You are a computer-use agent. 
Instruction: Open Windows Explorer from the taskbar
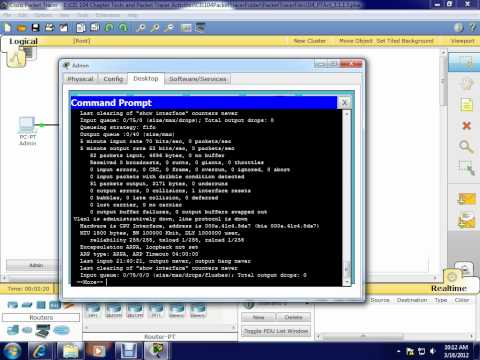pos(71,351)
